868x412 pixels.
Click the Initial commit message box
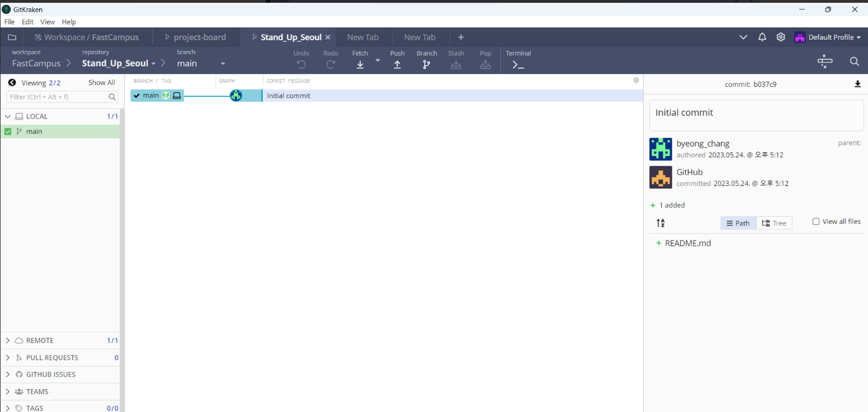[756, 115]
